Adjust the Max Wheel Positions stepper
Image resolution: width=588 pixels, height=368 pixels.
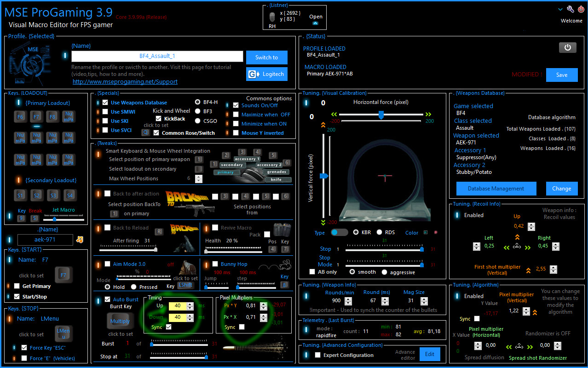[198, 178]
